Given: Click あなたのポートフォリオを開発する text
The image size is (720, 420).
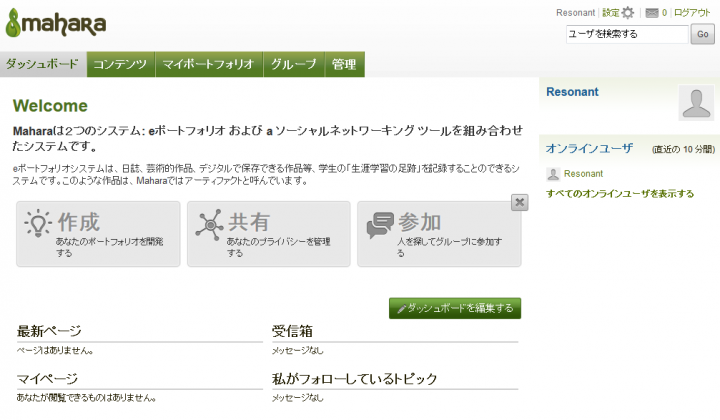Looking at the screenshot, I should [x=110, y=247].
